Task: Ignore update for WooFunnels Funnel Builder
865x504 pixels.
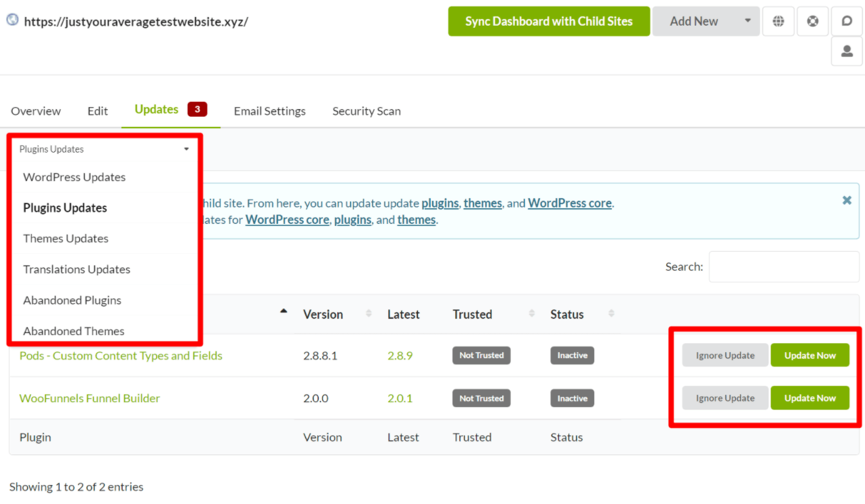Action: pyautogui.click(x=725, y=398)
